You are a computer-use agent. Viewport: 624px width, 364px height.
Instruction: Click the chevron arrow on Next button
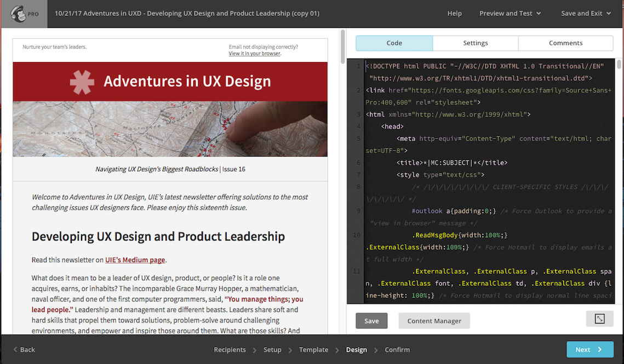[x=599, y=350]
